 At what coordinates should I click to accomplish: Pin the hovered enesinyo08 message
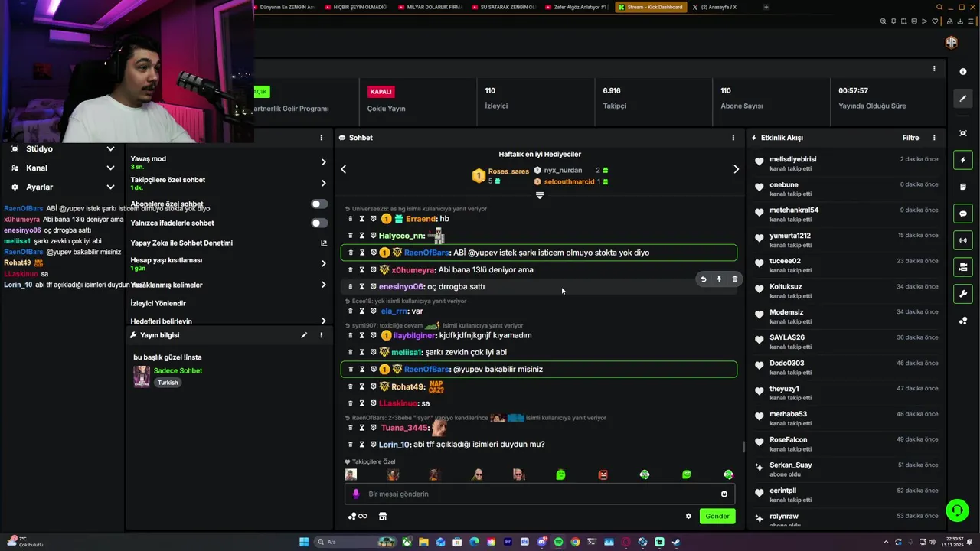(x=719, y=279)
